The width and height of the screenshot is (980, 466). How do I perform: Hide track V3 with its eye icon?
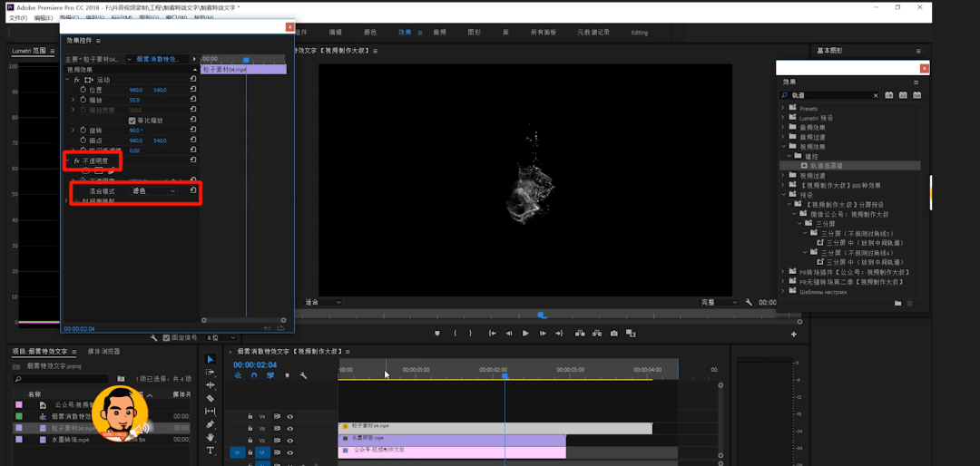(290, 429)
